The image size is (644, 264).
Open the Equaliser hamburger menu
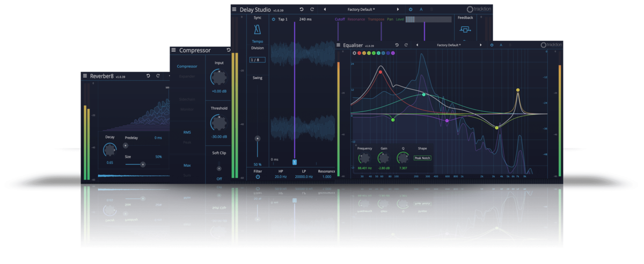pyautogui.click(x=339, y=45)
